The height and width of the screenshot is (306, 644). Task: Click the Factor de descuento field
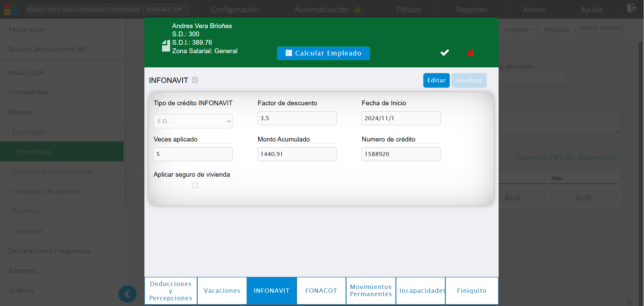click(297, 118)
